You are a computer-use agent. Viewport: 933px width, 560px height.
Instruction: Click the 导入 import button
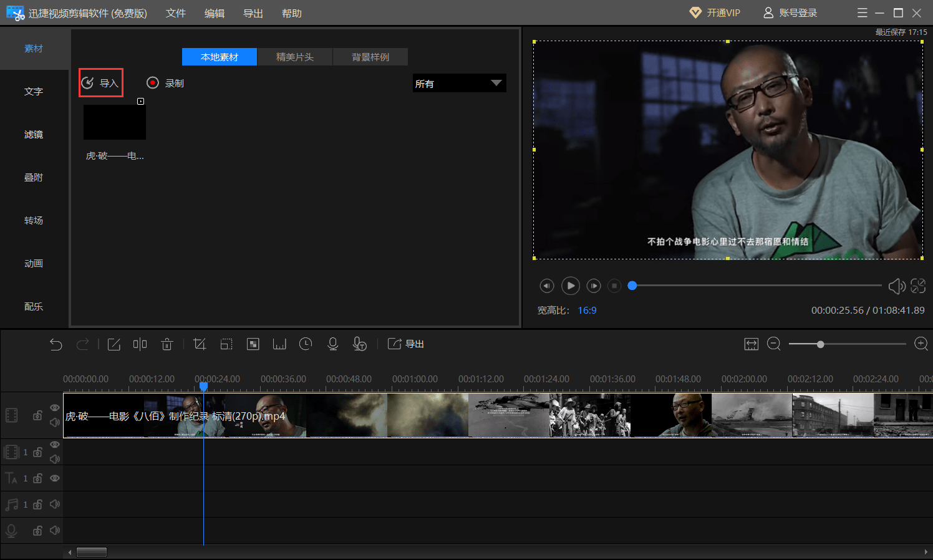pyautogui.click(x=100, y=83)
